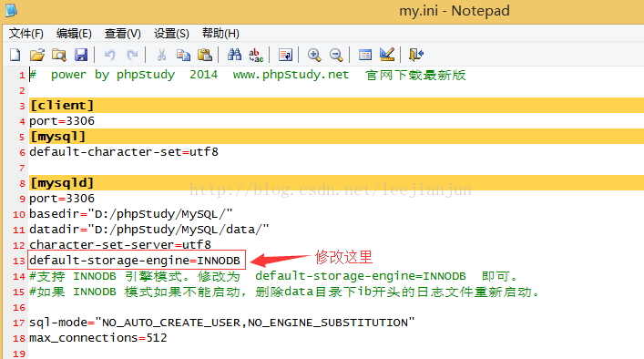This screenshot has width=644, height=359.
Task: Click the Exit door icon in toolbar
Action: [x=416, y=55]
